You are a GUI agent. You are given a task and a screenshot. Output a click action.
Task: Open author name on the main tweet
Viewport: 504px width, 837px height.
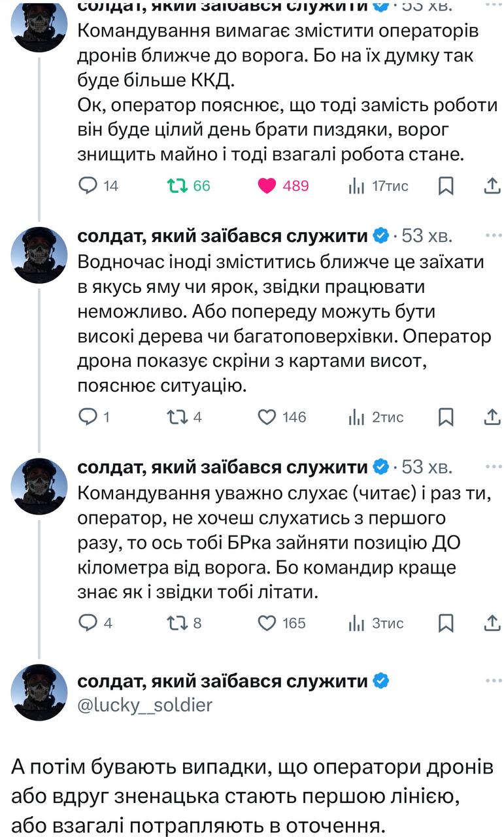tap(222, 681)
